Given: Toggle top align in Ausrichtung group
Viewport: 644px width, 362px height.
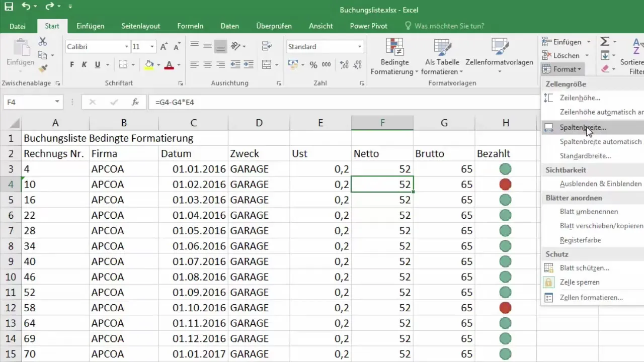Looking at the screenshot, I should tap(194, 46).
